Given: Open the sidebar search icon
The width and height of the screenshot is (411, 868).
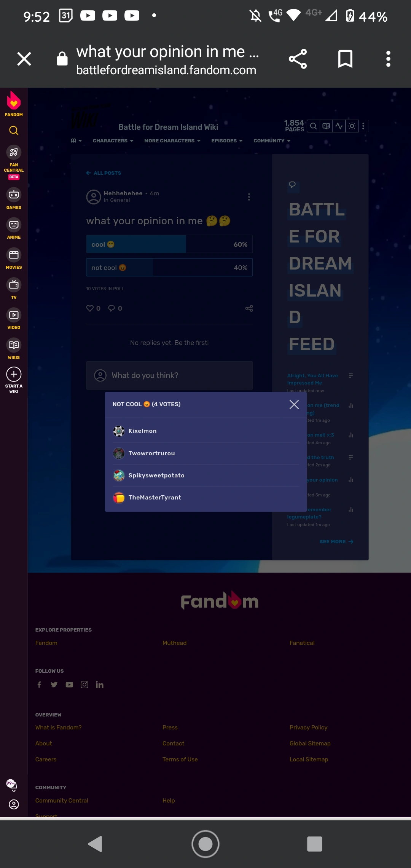Looking at the screenshot, I should [x=14, y=131].
